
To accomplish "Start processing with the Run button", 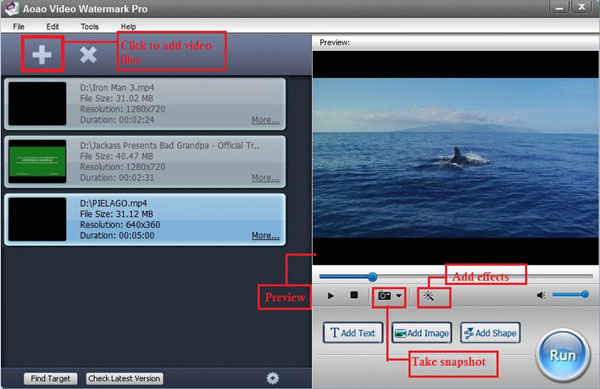I will [562, 355].
